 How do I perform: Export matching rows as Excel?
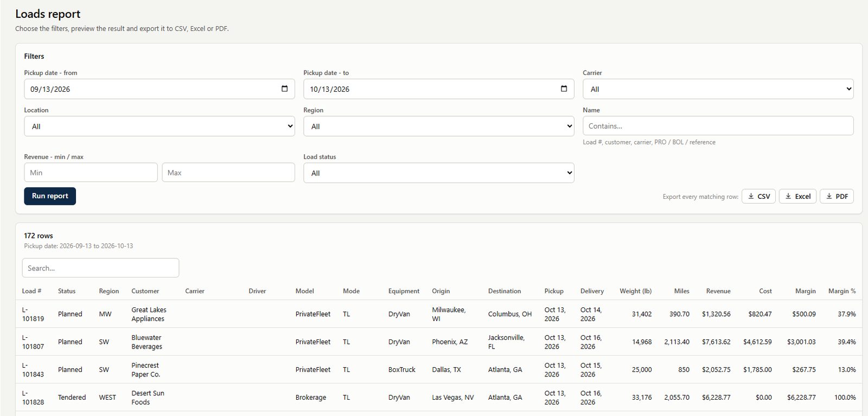click(x=797, y=196)
